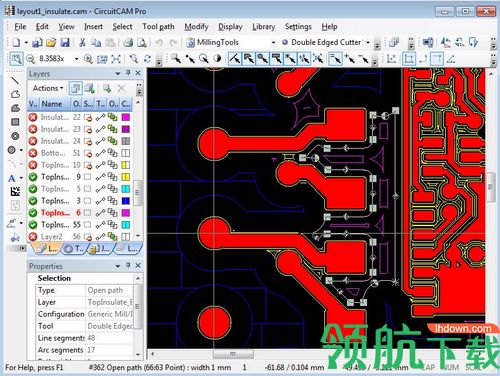The width and height of the screenshot is (500, 376).
Task: Select the text tool letter A
Action: (x=12, y=178)
